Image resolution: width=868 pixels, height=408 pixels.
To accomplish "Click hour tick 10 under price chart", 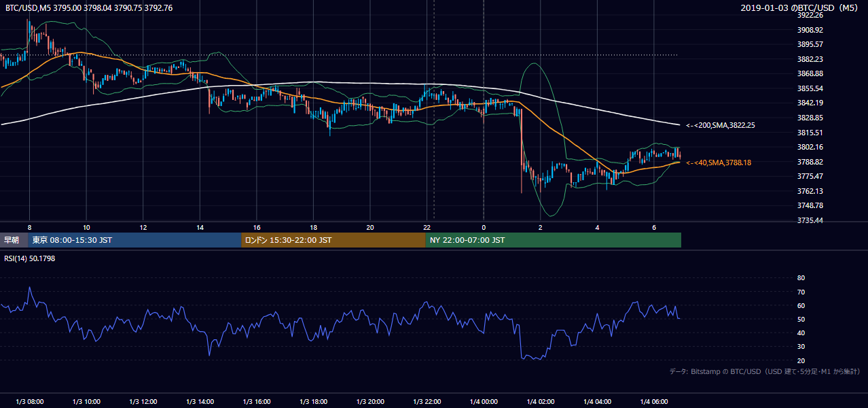I will (86, 227).
